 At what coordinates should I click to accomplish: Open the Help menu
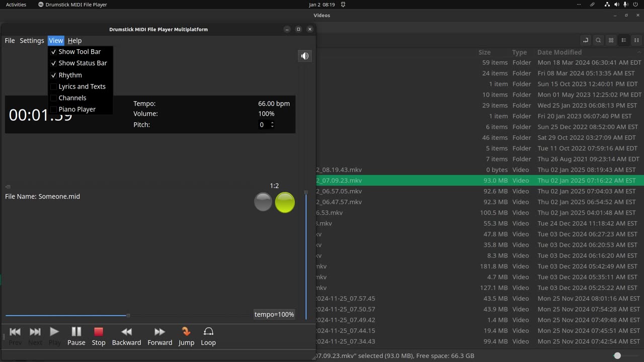point(74,40)
